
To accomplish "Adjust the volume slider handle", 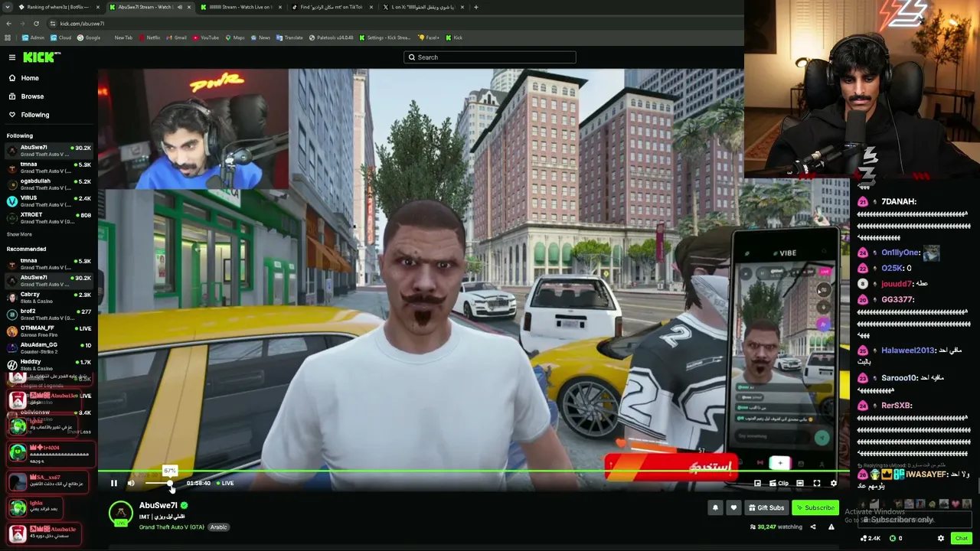I will [x=170, y=483].
